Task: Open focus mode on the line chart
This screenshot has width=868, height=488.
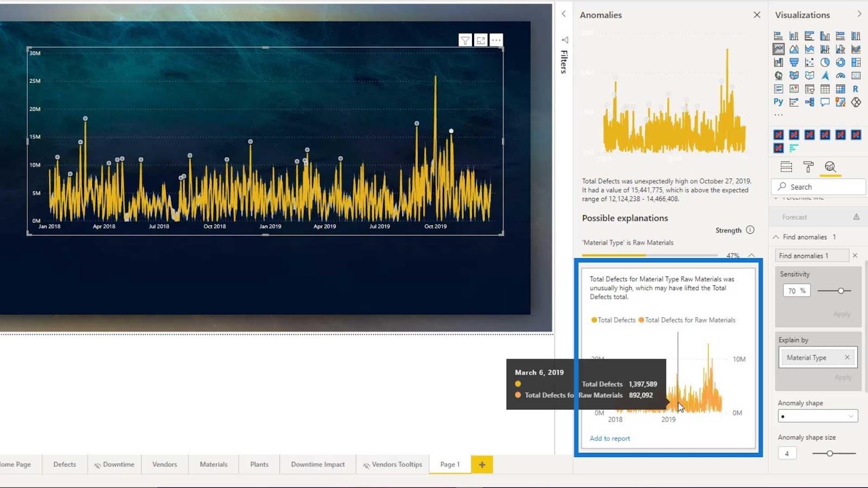Action: [481, 40]
